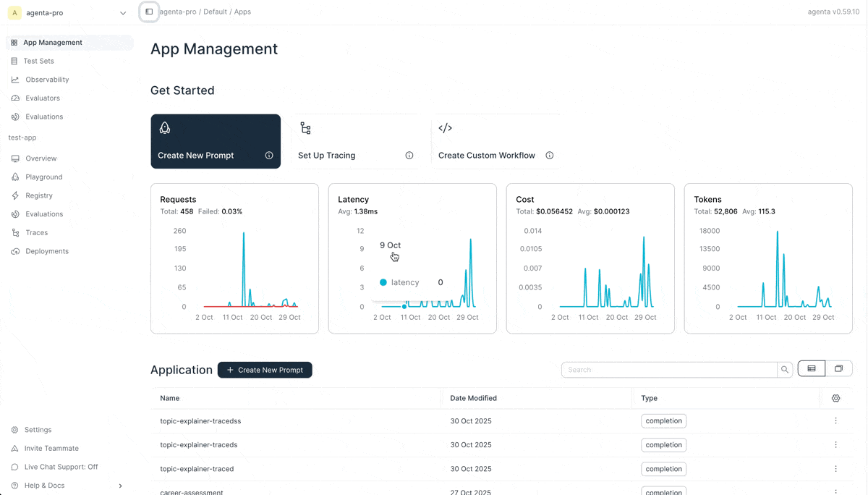The width and height of the screenshot is (868, 495).
Task: Toggle the sidebar collapse control
Action: pos(149,12)
